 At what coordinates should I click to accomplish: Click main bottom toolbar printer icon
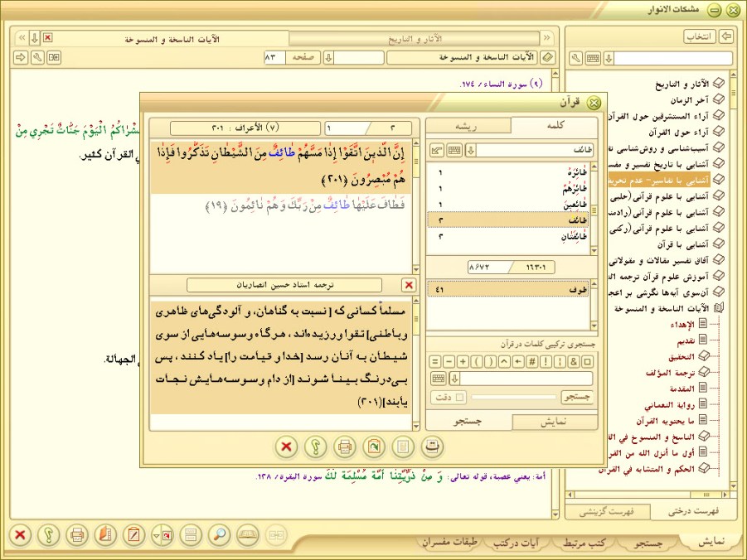77,535
